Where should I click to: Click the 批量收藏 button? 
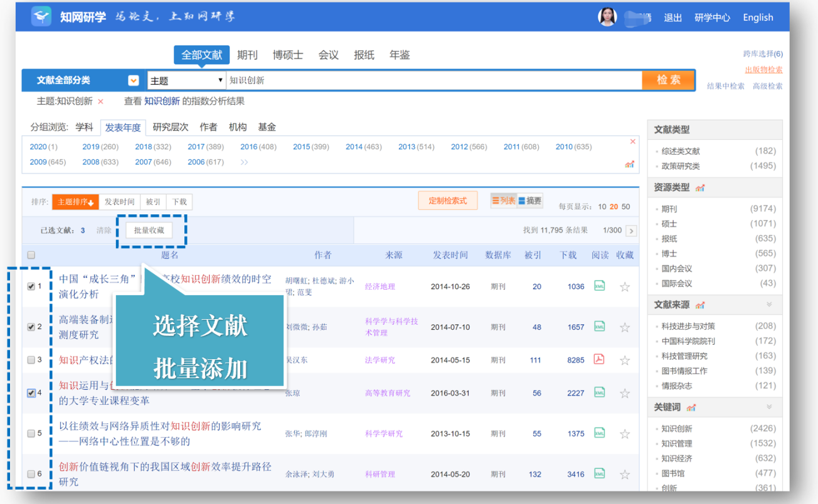point(149,231)
